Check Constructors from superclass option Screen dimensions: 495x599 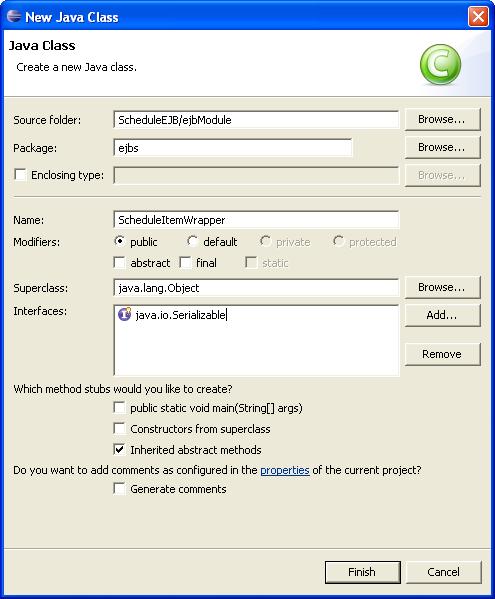pyautogui.click(x=120, y=428)
